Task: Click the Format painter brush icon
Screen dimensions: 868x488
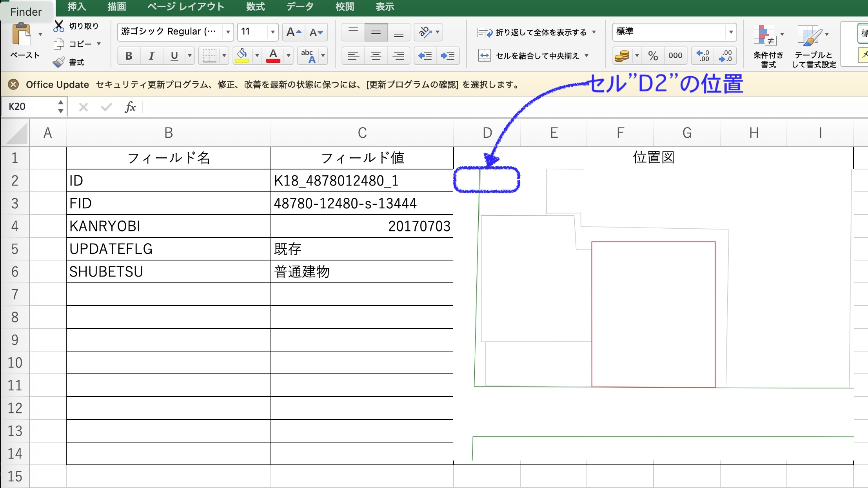Action: coord(59,62)
